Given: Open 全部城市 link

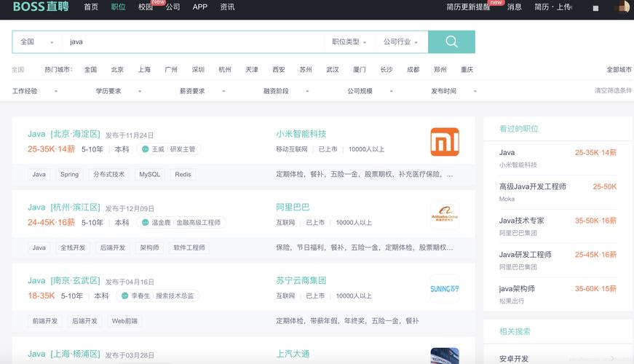Looking at the screenshot, I should (x=619, y=70).
